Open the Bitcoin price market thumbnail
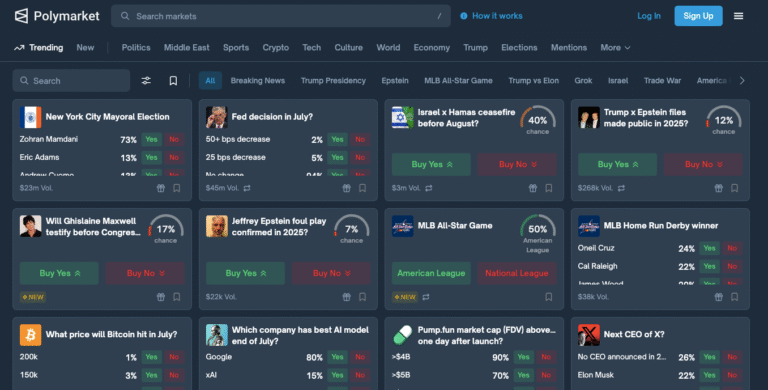 tap(30, 335)
